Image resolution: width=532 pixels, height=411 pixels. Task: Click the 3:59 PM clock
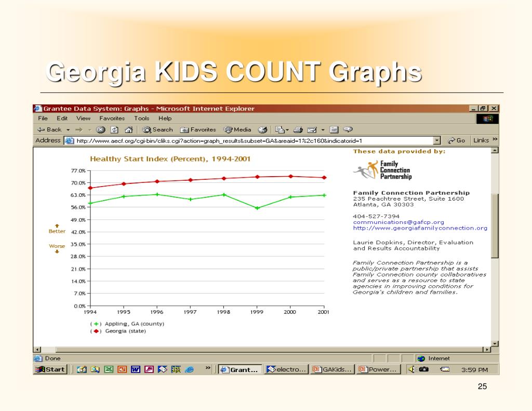[x=474, y=369]
